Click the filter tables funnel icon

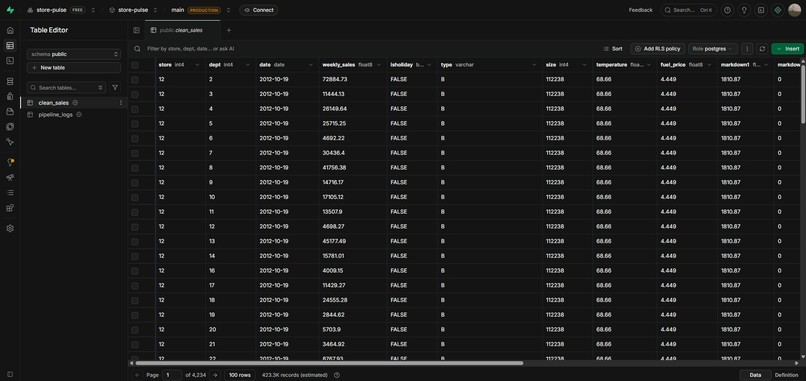coord(115,88)
